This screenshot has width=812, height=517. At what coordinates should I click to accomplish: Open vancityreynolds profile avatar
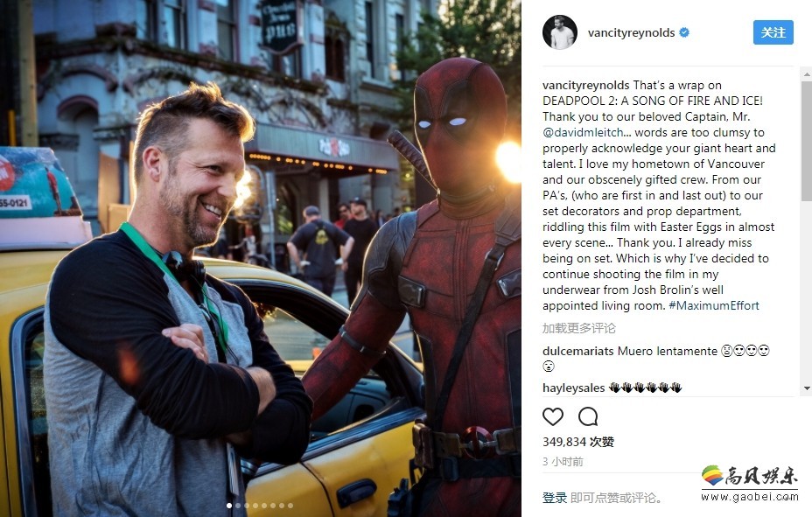pyautogui.click(x=560, y=32)
